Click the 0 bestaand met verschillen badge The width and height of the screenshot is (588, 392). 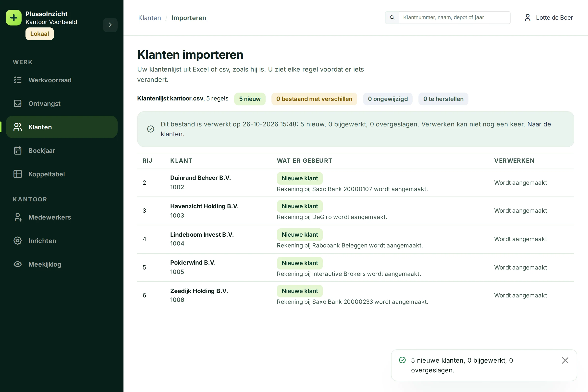[314, 99]
